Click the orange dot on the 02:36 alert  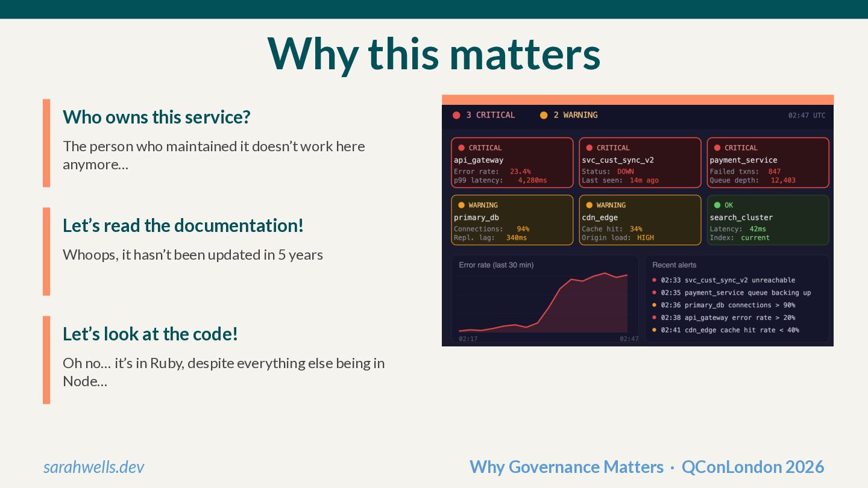click(x=655, y=305)
